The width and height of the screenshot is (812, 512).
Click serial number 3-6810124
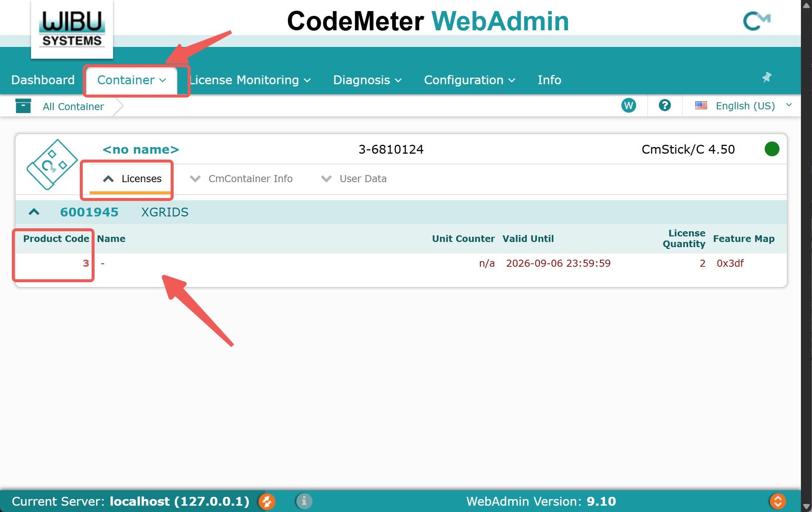pos(391,149)
